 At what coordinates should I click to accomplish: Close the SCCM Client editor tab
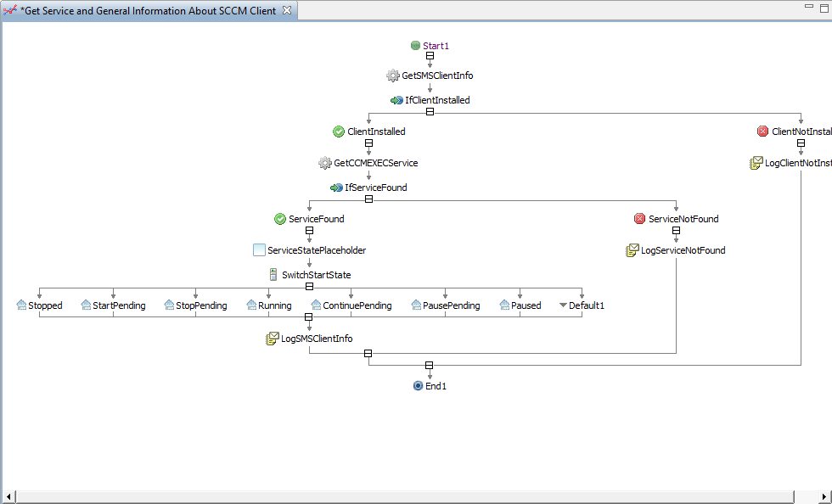287,10
